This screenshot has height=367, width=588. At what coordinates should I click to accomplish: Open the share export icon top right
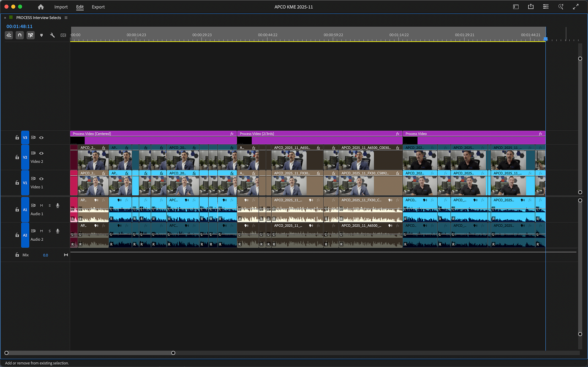point(531,6)
